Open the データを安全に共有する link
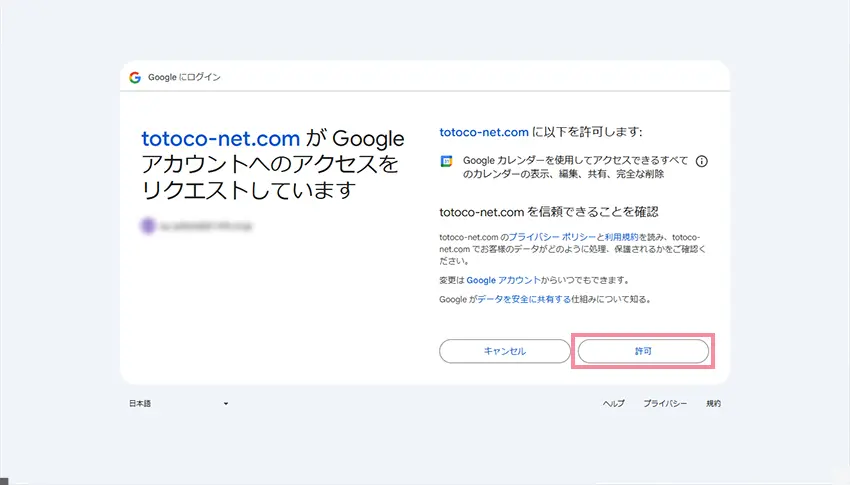Image resolution: width=850 pixels, height=485 pixels. 524,299
